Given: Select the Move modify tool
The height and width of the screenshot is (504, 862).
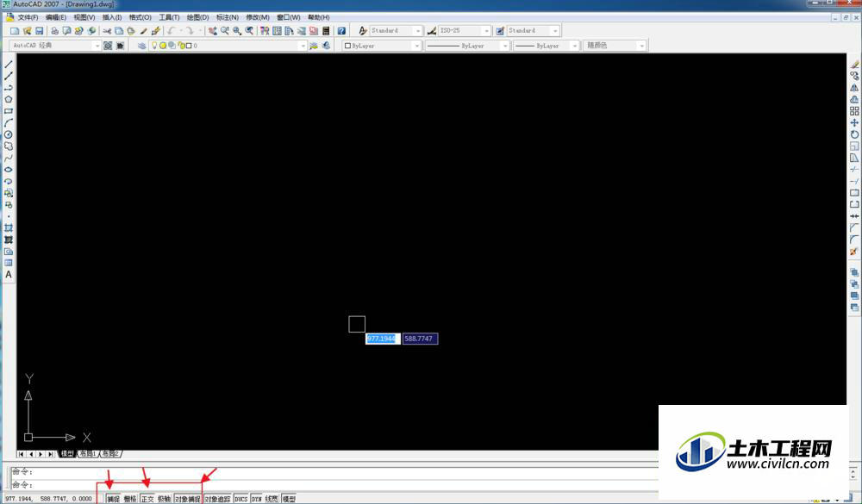Looking at the screenshot, I should point(854,122).
